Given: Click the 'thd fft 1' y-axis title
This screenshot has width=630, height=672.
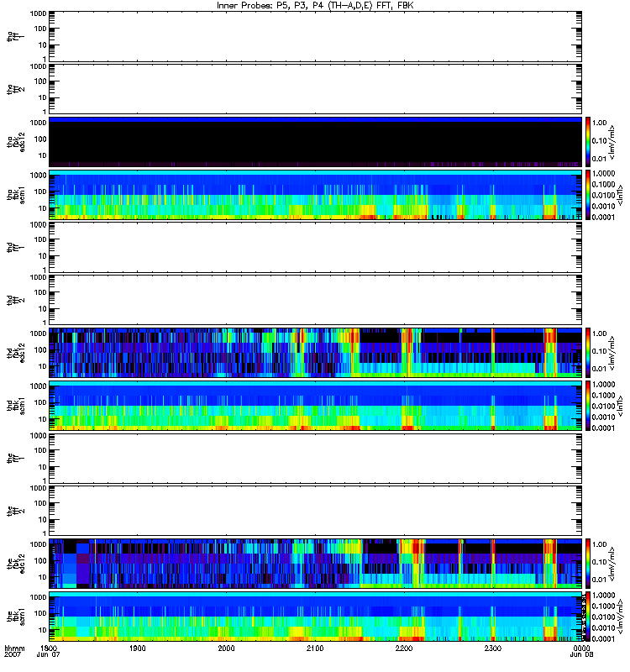Looking at the screenshot, I should pos(15,247).
